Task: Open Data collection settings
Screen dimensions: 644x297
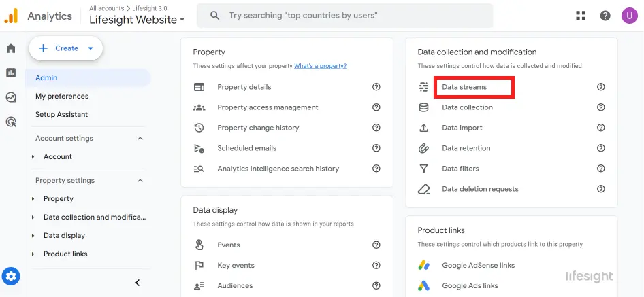Action: coord(468,107)
